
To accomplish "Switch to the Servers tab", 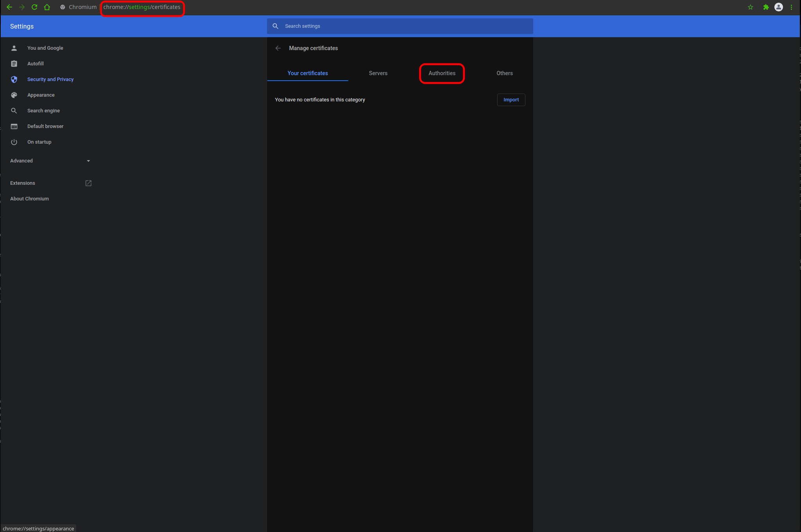I will pyautogui.click(x=378, y=73).
